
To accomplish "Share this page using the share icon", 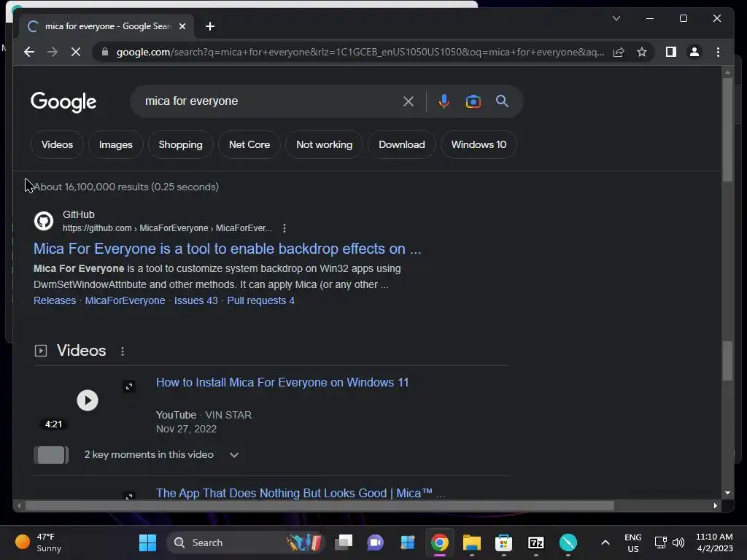I will click(619, 52).
